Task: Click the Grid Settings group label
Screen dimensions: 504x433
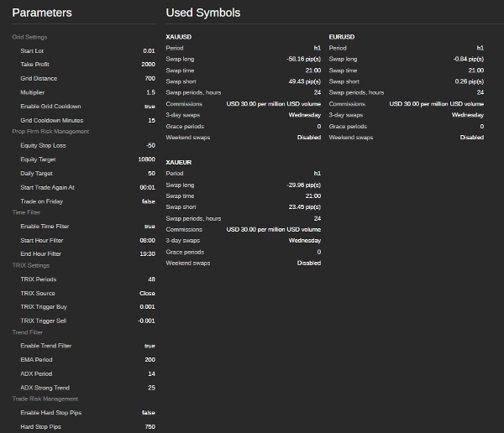Action: click(29, 37)
